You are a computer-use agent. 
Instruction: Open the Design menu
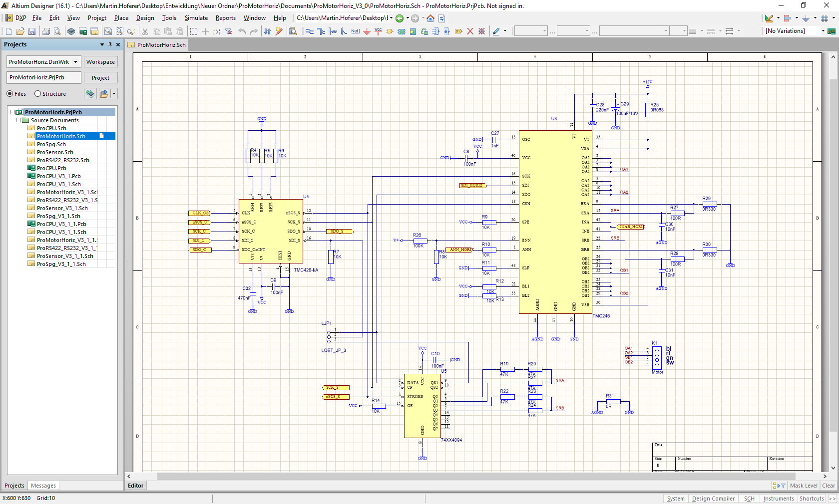click(145, 18)
